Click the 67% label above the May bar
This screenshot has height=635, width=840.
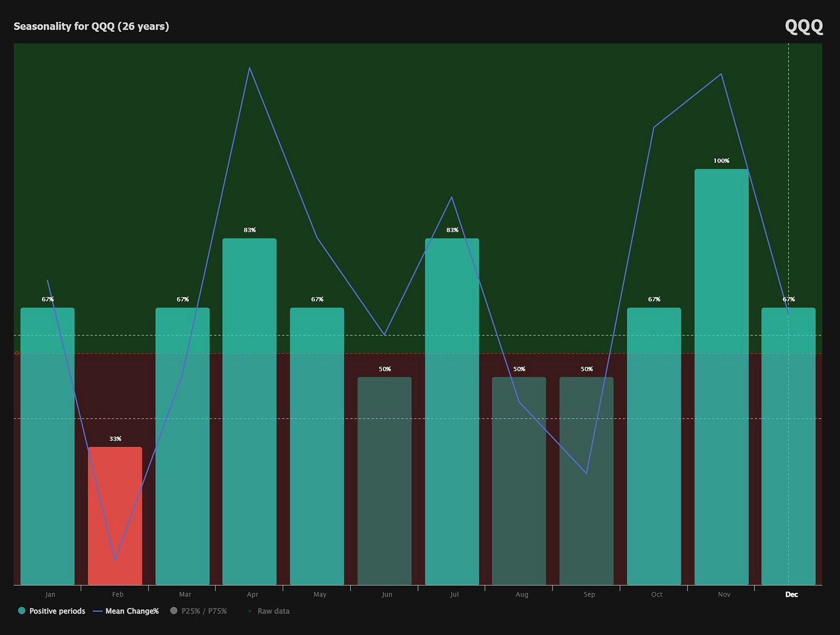pos(317,299)
